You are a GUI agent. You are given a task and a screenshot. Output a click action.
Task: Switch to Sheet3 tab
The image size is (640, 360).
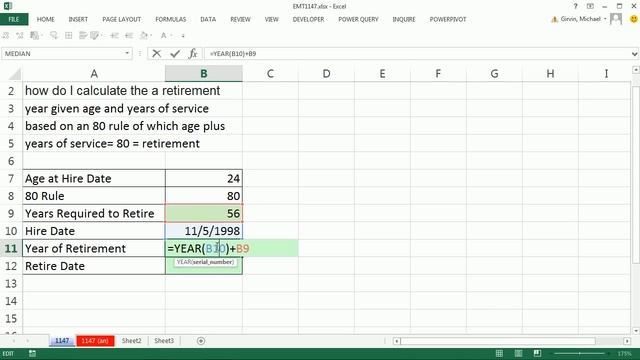click(x=164, y=341)
